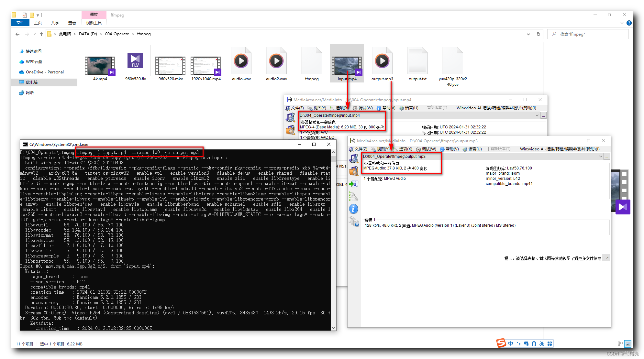Click DATA (D:) breadcrumb segment
The image size is (644, 359).
[88, 34]
